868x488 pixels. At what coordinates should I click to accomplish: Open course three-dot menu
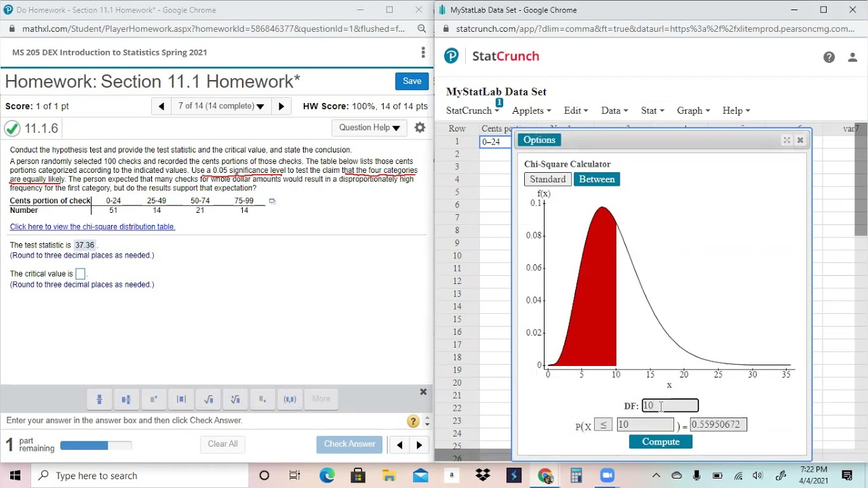(x=423, y=52)
